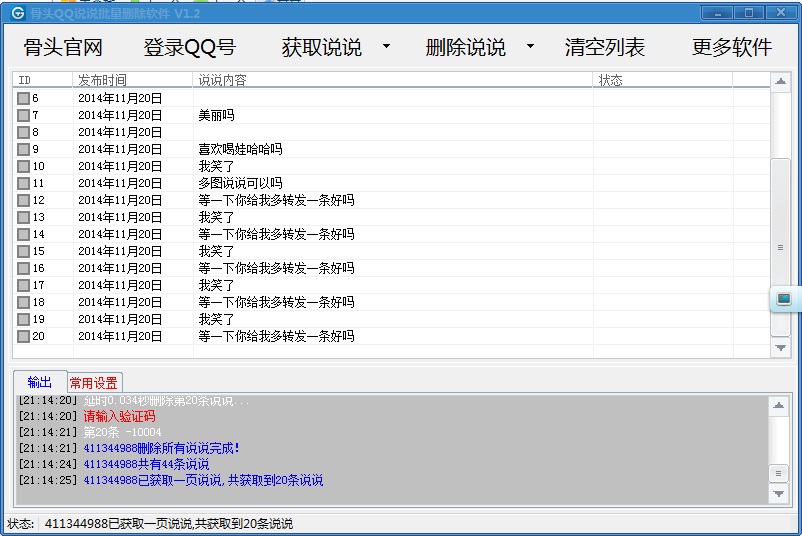
Task: Check row ID 18 checkbox
Action: 24,302
